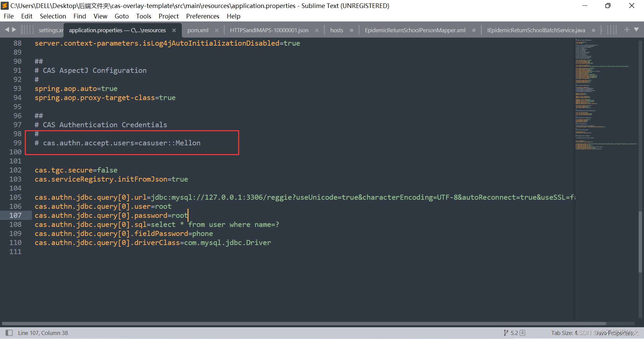Open the Tools menu
The image size is (644, 339).
tap(144, 16)
